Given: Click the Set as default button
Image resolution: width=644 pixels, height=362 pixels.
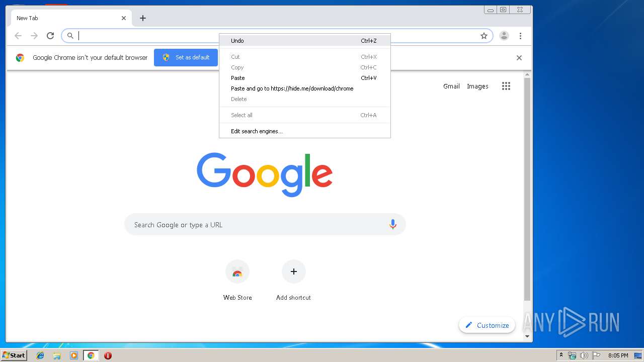Looking at the screenshot, I should pos(186,57).
